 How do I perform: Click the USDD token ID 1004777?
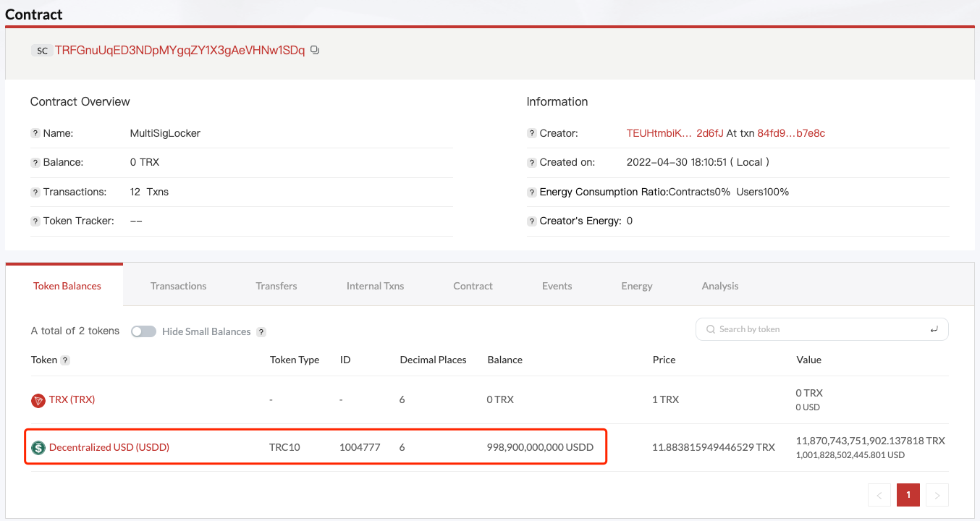[x=360, y=448]
